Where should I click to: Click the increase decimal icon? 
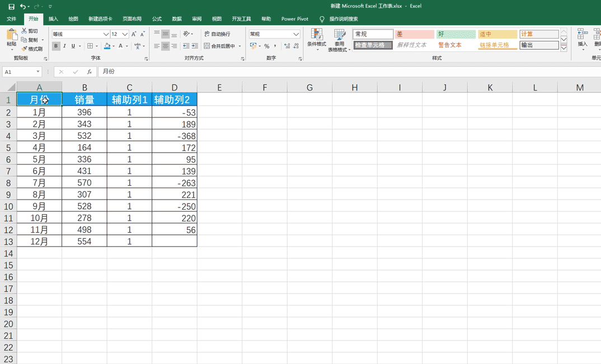click(x=287, y=46)
